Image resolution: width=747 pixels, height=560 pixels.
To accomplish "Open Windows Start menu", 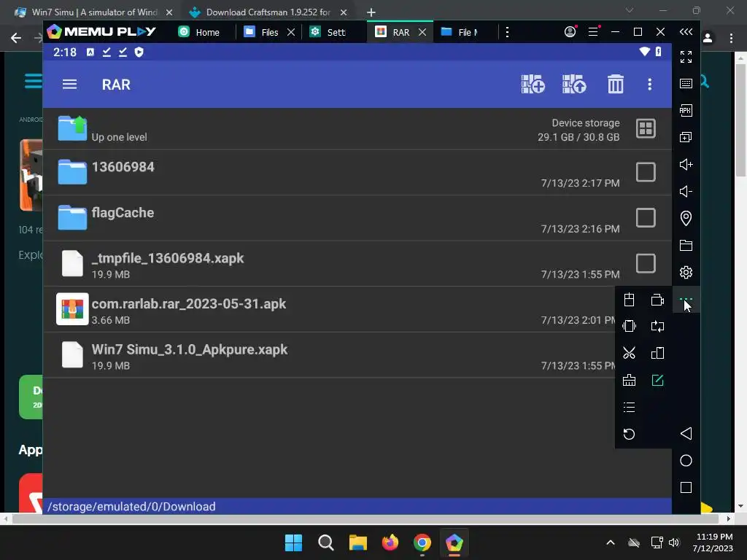I will 293,542.
